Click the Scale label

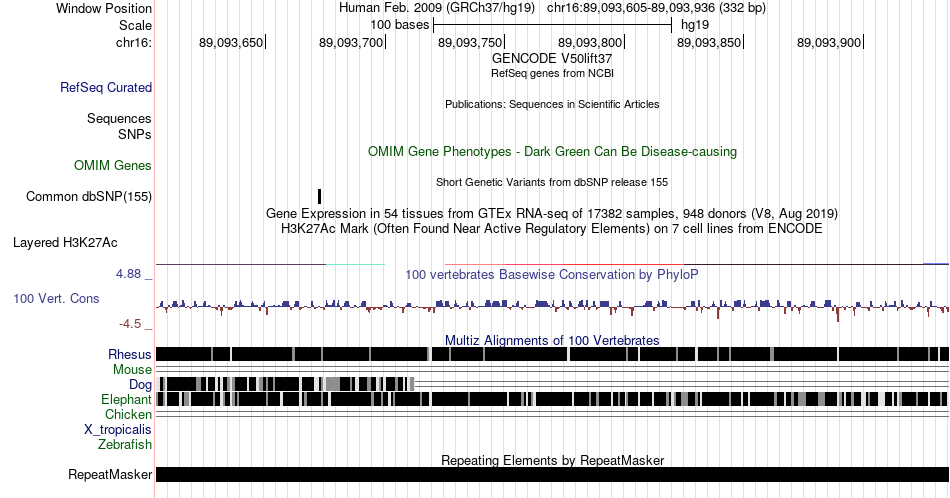pyautogui.click(x=135, y=25)
